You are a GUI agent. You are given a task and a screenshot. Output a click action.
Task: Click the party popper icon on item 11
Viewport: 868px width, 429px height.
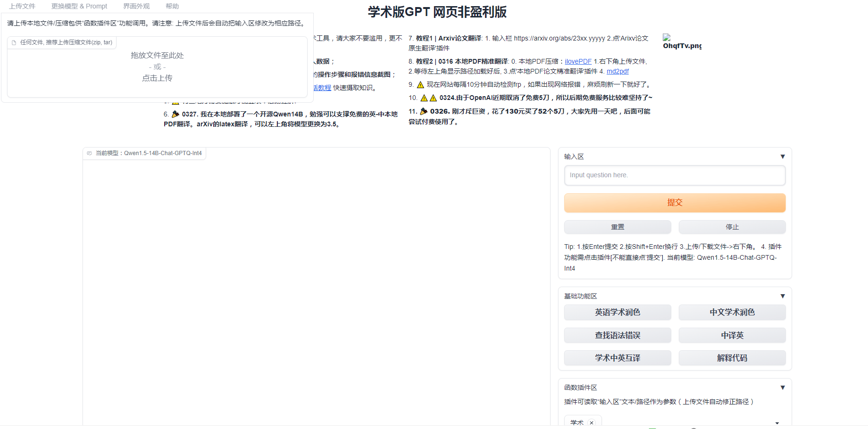[x=424, y=111]
